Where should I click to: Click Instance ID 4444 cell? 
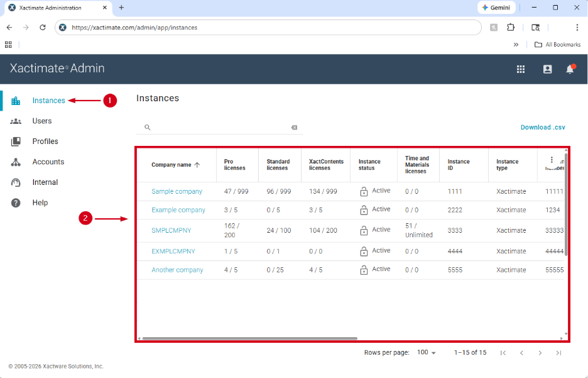coord(455,251)
